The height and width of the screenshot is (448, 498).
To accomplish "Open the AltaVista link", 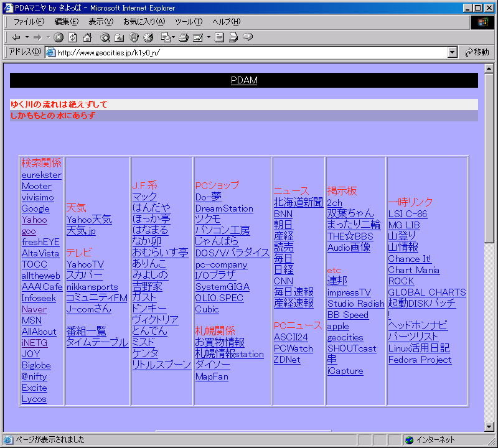I will (40, 253).
